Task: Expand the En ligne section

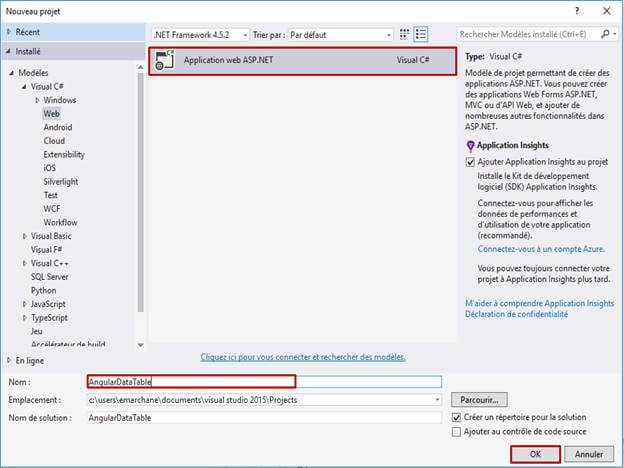Action: pos(9,361)
